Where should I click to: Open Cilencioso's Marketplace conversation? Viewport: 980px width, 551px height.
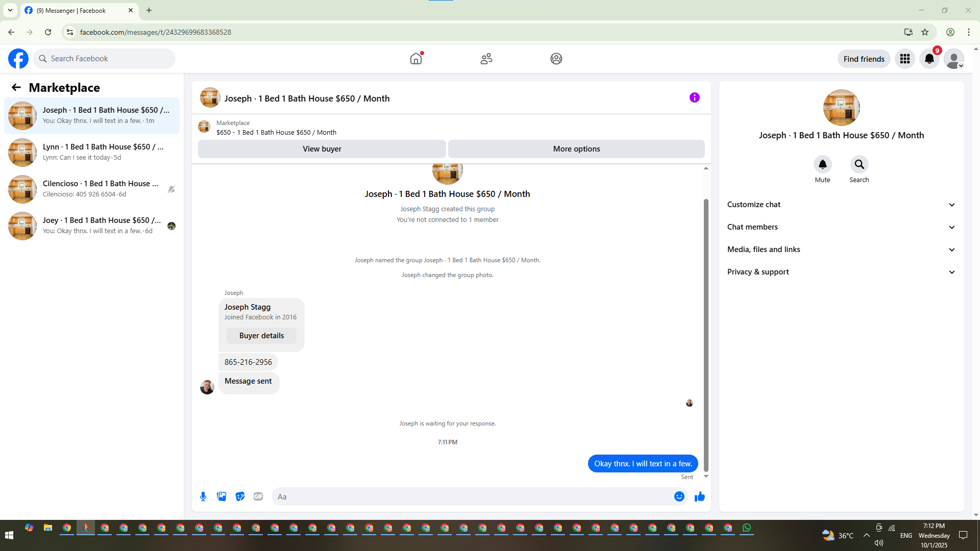tap(92, 189)
